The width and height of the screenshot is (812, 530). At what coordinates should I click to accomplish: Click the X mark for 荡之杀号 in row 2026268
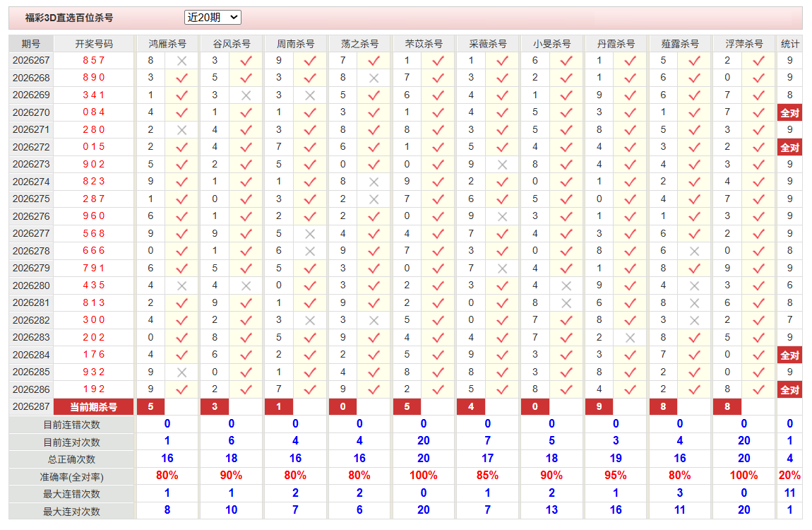(374, 78)
